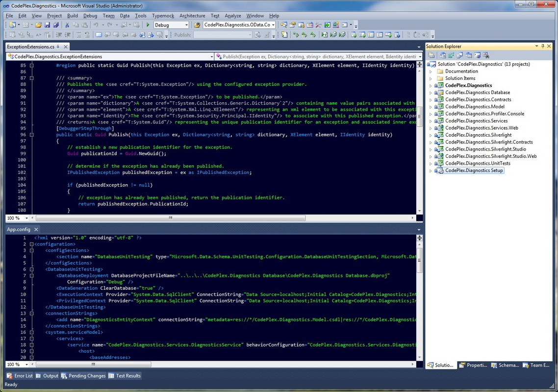The image size is (558, 392).
Task: Toggle a bookmark on current line
Action: coord(99,35)
